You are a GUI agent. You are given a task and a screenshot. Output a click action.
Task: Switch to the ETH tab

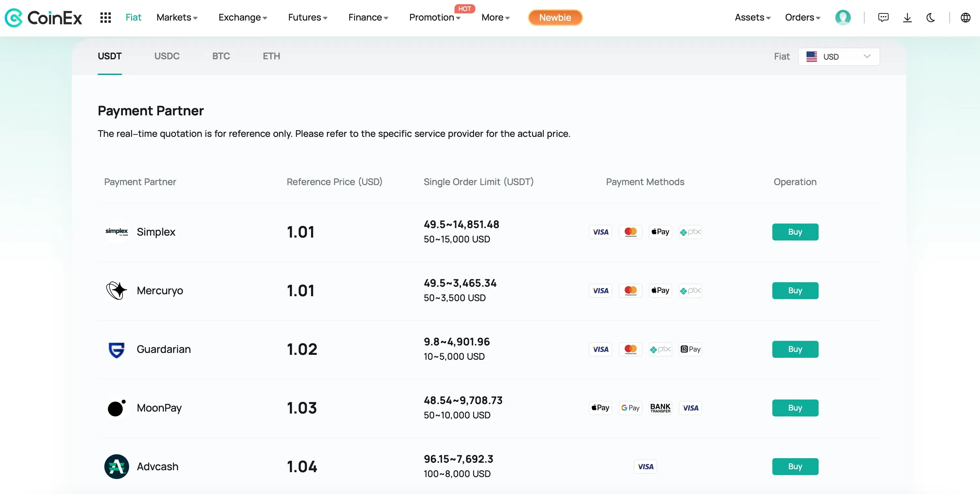pos(271,56)
